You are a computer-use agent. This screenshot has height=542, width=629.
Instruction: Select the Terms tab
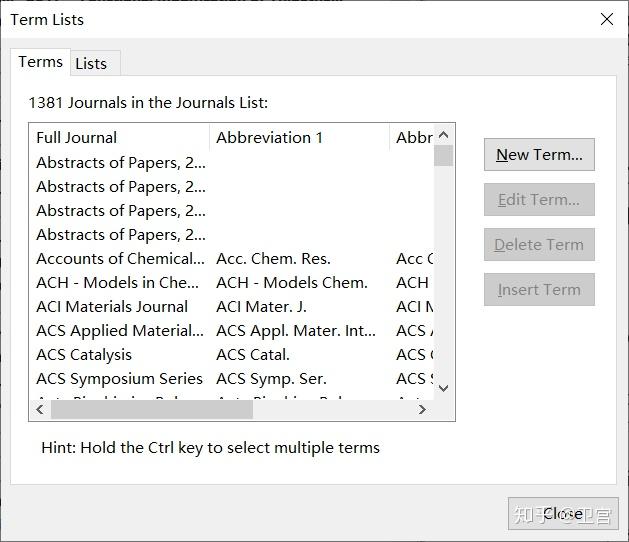[x=40, y=62]
